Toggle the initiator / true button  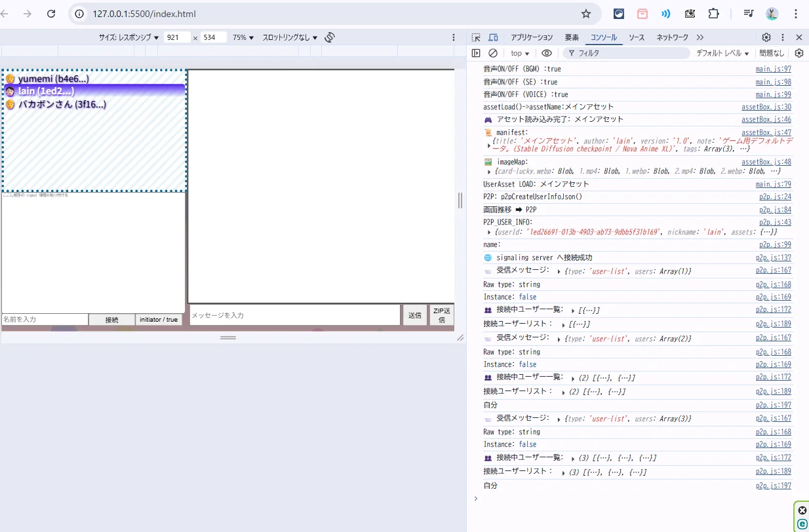pyautogui.click(x=159, y=320)
